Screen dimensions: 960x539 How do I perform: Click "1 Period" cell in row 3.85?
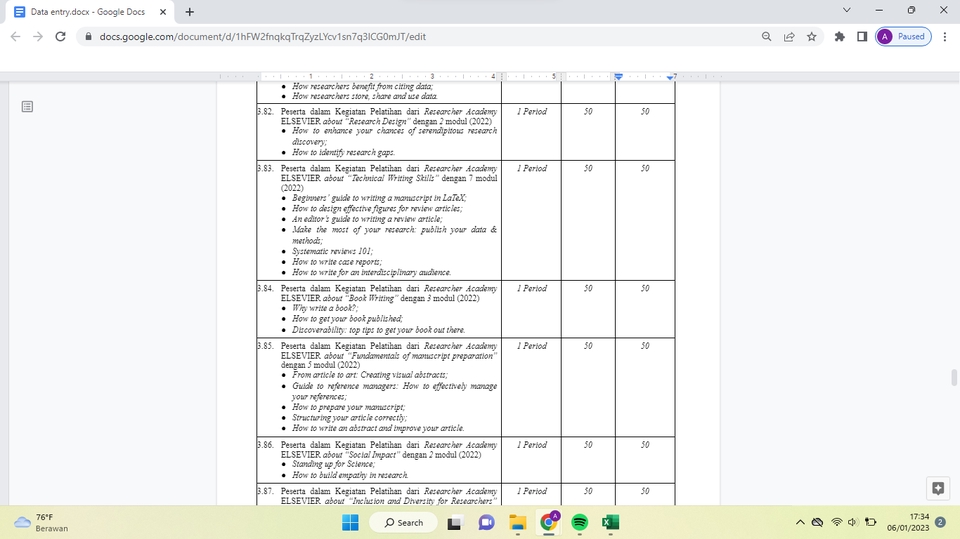click(x=531, y=346)
